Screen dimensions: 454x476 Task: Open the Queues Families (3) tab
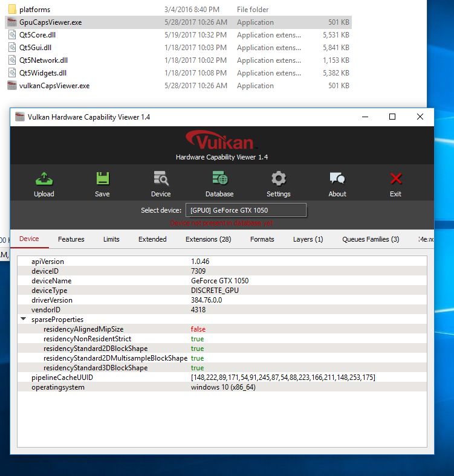371,239
